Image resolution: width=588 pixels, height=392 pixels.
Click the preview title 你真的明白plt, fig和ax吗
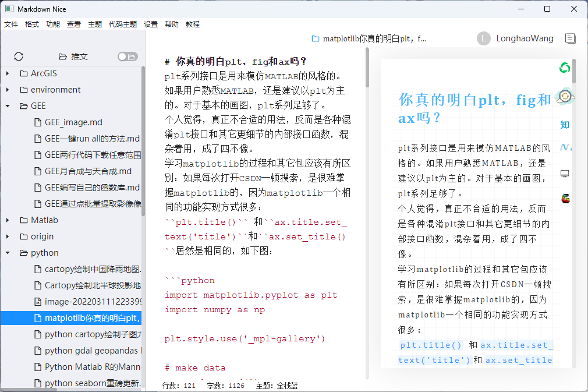[x=474, y=109]
